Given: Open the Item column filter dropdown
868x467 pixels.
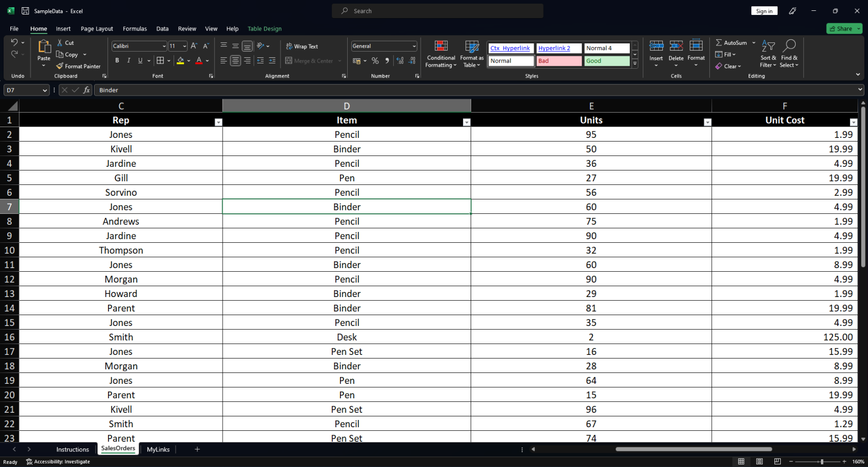Looking at the screenshot, I should pos(467,122).
